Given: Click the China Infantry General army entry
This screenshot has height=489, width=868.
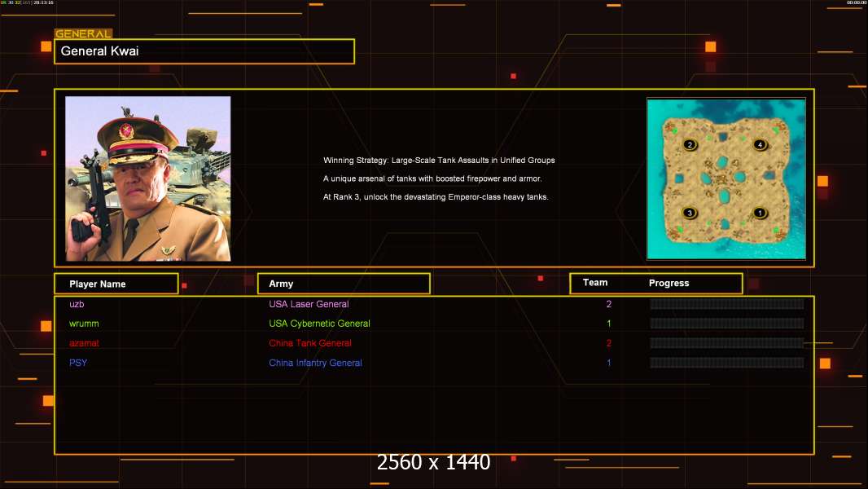Looking at the screenshot, I should pyautogui.click(x=315, y=363).
